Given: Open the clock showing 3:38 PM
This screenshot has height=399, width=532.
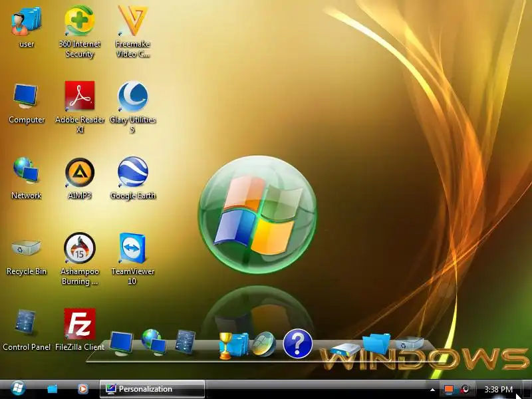Looking at the screenshot, I should point(498,390).
